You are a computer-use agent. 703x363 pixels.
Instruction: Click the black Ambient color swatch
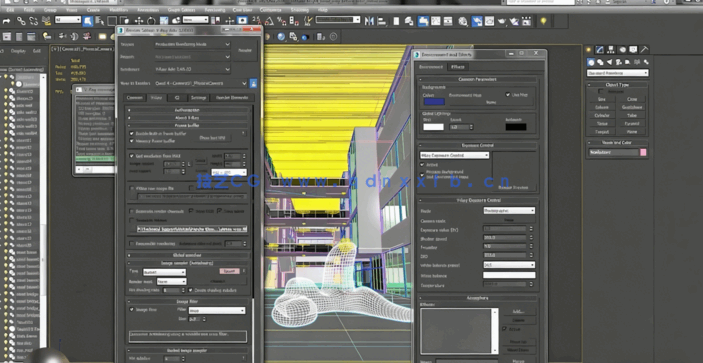516,127
